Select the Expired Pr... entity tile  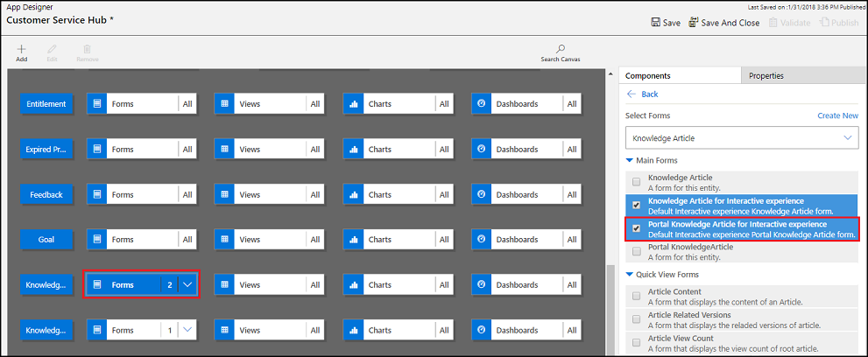point(46,150)
